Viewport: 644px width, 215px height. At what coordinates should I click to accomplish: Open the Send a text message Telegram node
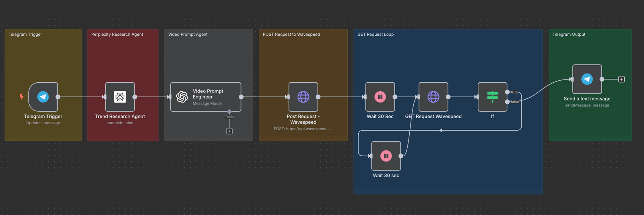coord(587,79)
